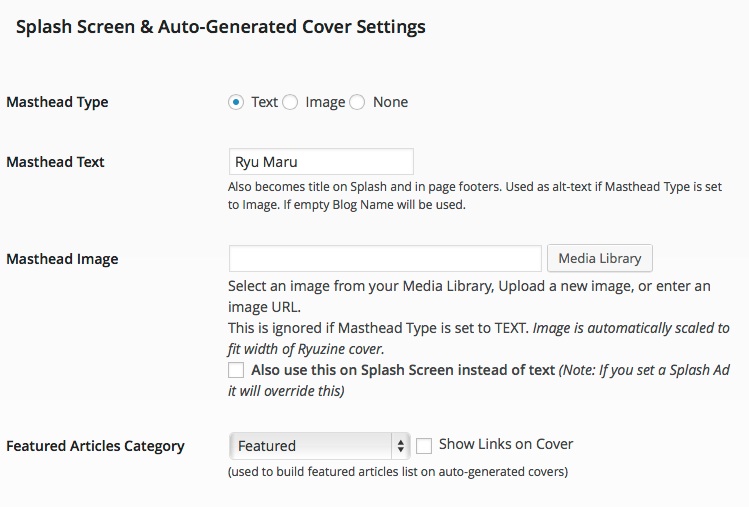The width and height of the screenshot is (749, 507).
Task: Click the word 'Text' beside its radio
Action: (x=264, y=102)
